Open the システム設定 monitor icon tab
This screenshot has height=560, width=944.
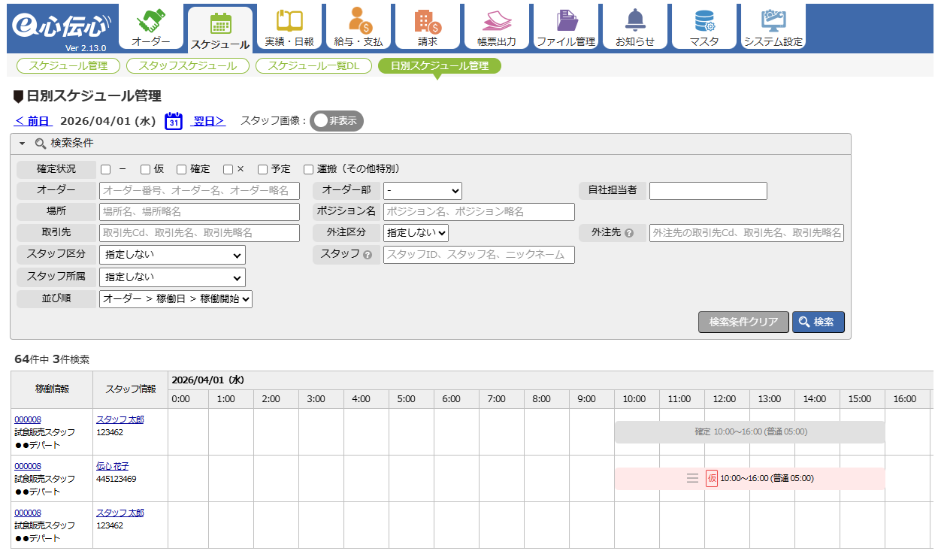[773, 27]
